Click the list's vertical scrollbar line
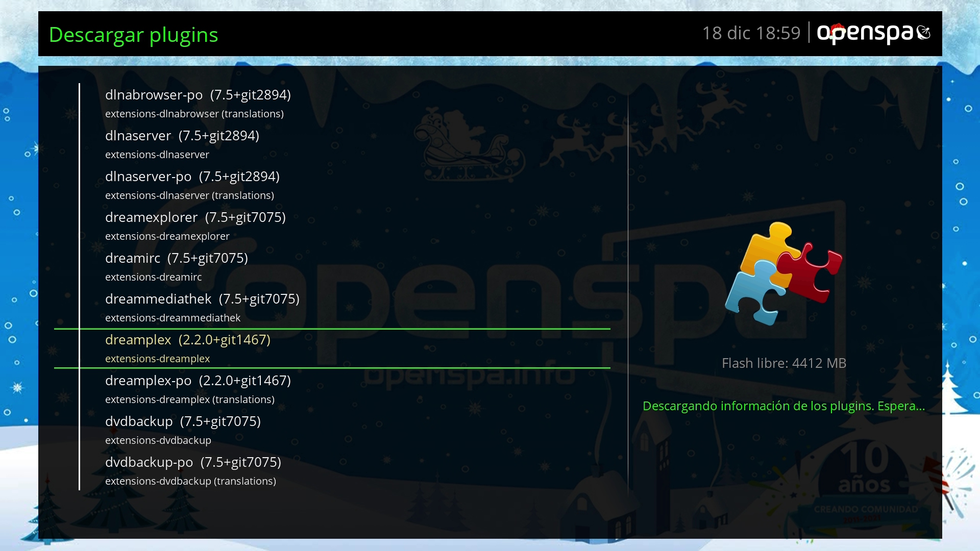 tap(79, 286)
